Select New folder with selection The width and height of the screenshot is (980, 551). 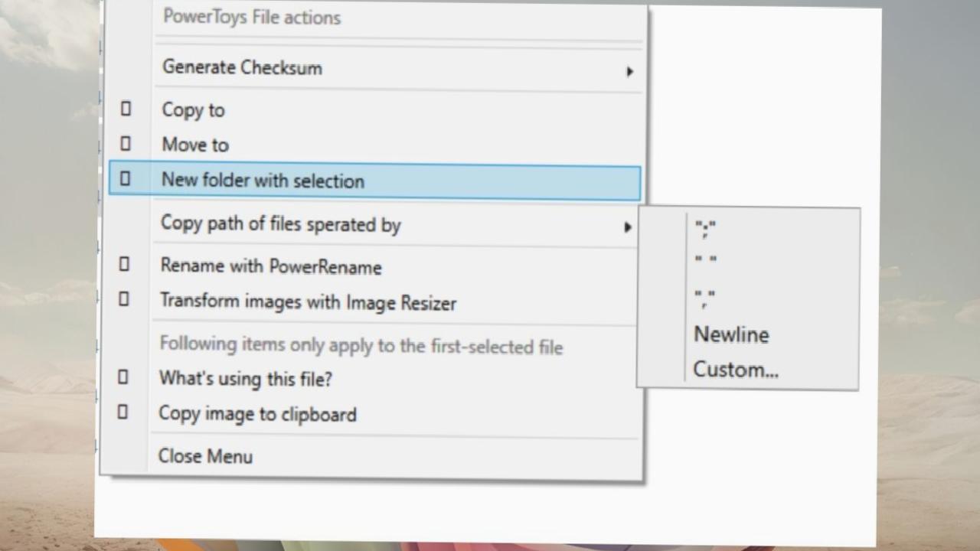pyautogui.click(x=375, y=182)
